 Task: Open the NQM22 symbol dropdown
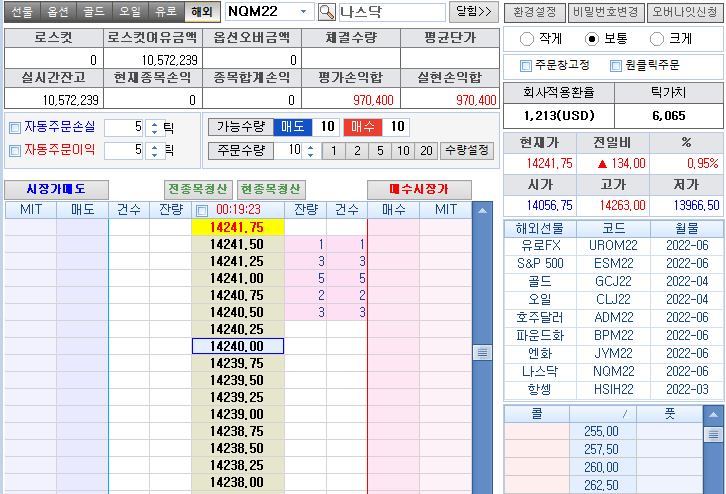(304, 12)
